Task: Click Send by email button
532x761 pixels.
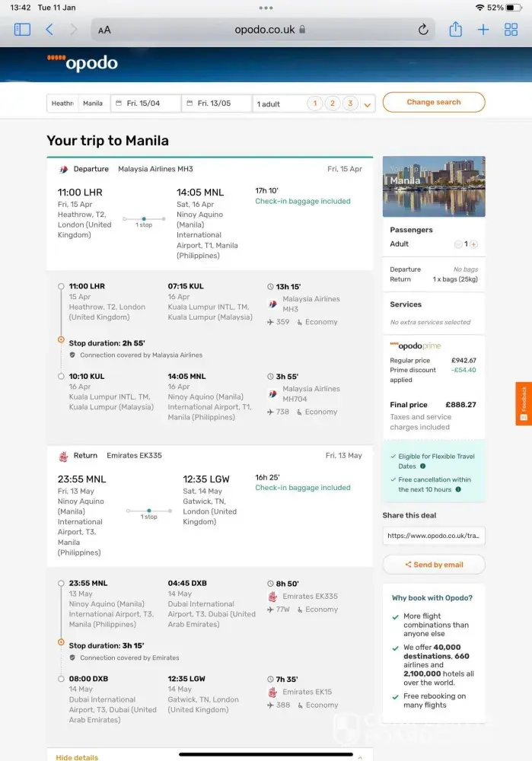Action: (x=434, y=565)
